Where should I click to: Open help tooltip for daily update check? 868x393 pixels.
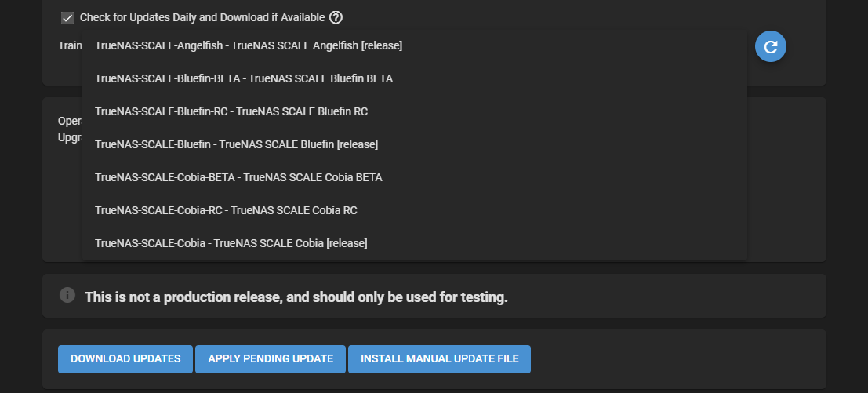(x=336, y=18)
